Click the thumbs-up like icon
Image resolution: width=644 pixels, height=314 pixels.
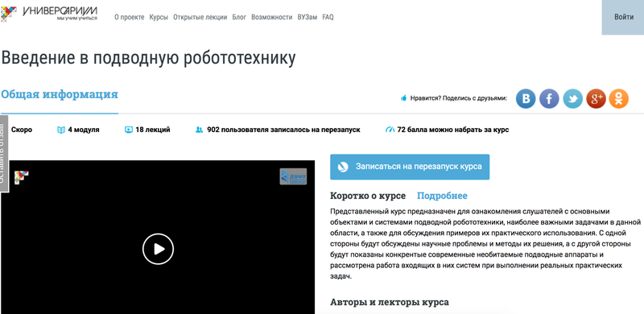(404, 98)
